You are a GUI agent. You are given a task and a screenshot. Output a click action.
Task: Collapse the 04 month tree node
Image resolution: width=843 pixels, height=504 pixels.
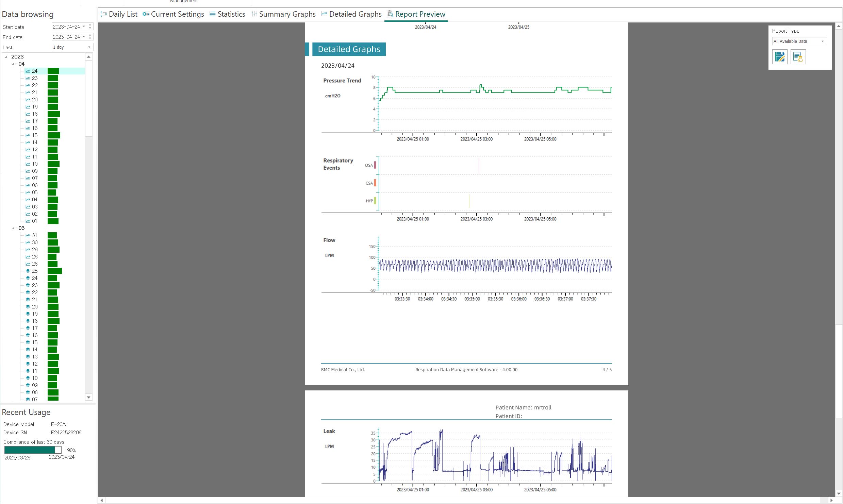click(x=13, y=64)
